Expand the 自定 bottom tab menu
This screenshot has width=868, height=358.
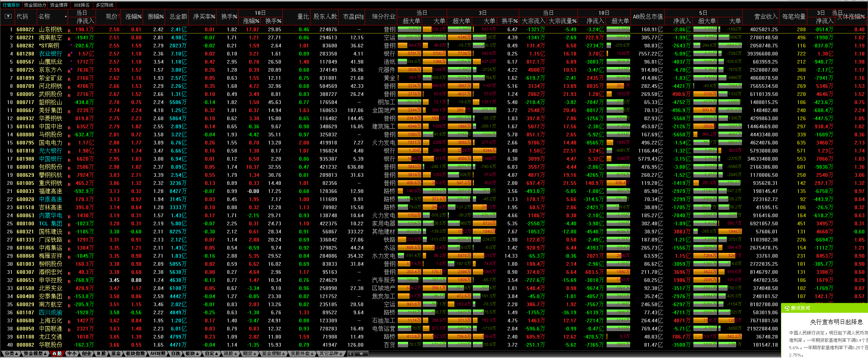click(212, 354)
